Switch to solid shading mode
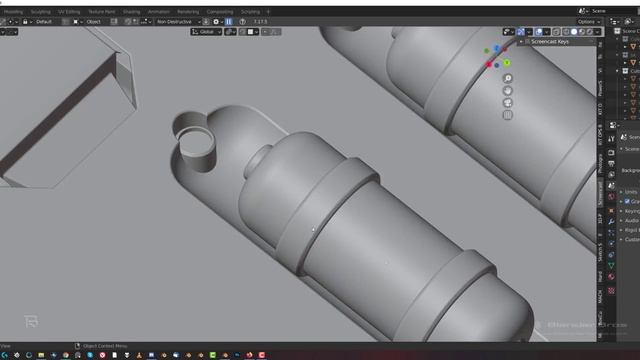The width and height of the screenshot is (640, 360). point(574,32)
